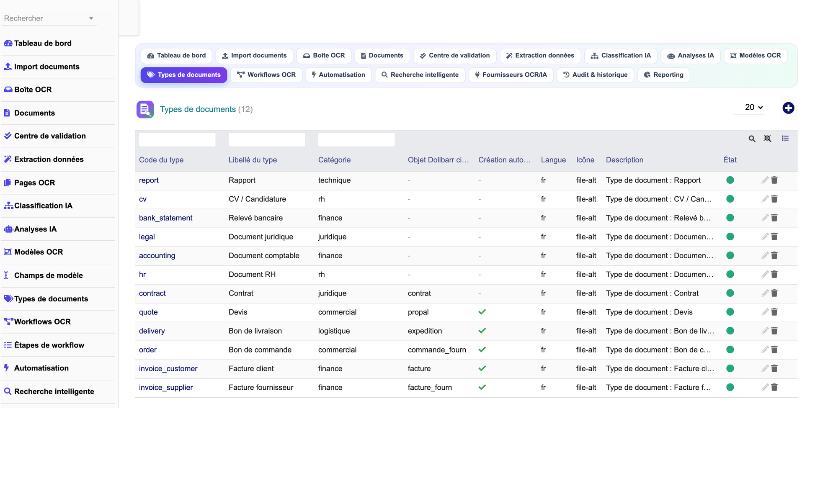Viewport: 815px width, 504px height.
Task: Open the Rechercher dropdown in sidebar
Action: 49,18
